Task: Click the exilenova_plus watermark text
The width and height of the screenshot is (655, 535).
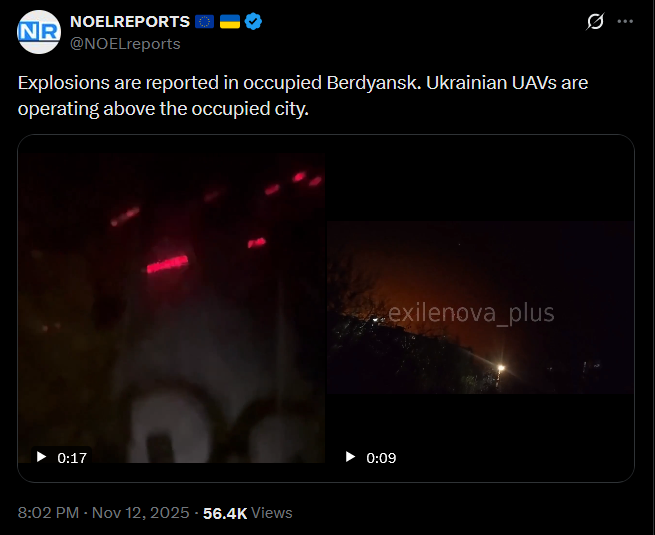Action: [x=471, y=313]
